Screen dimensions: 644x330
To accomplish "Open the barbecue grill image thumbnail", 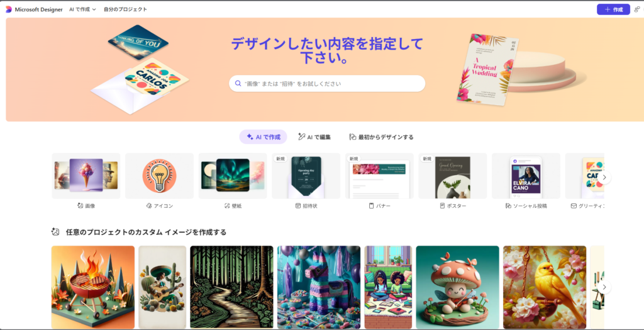I will click(x=93, y=287).
